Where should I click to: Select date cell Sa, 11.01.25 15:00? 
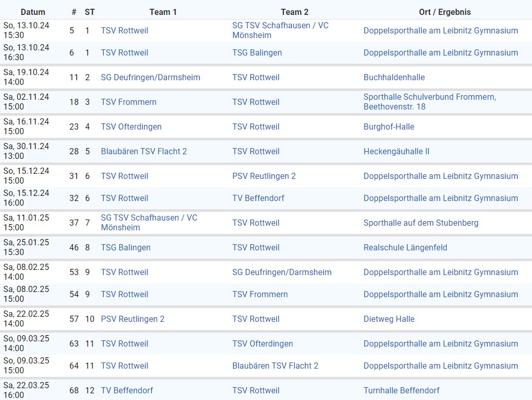(x=26, y=223)
